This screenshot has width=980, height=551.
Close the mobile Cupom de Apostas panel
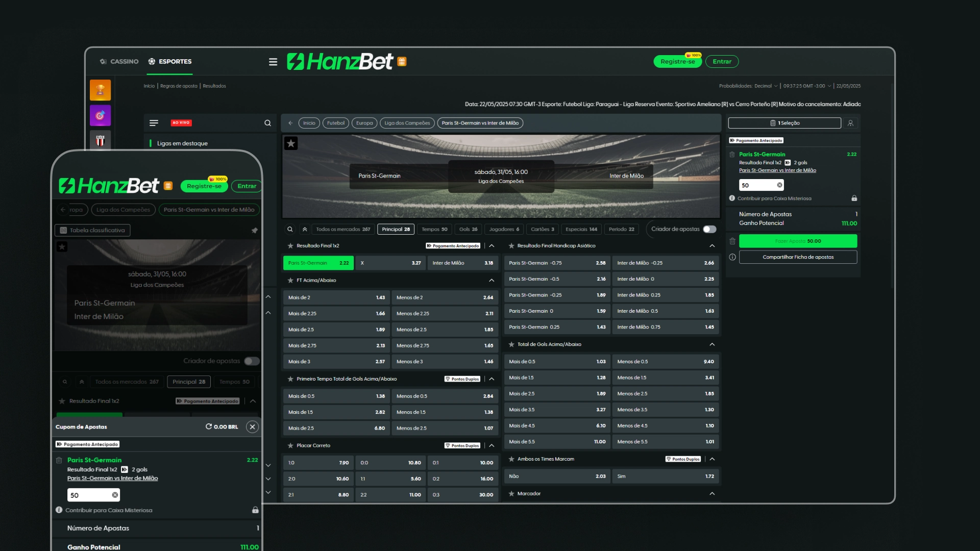coord(252,427)
